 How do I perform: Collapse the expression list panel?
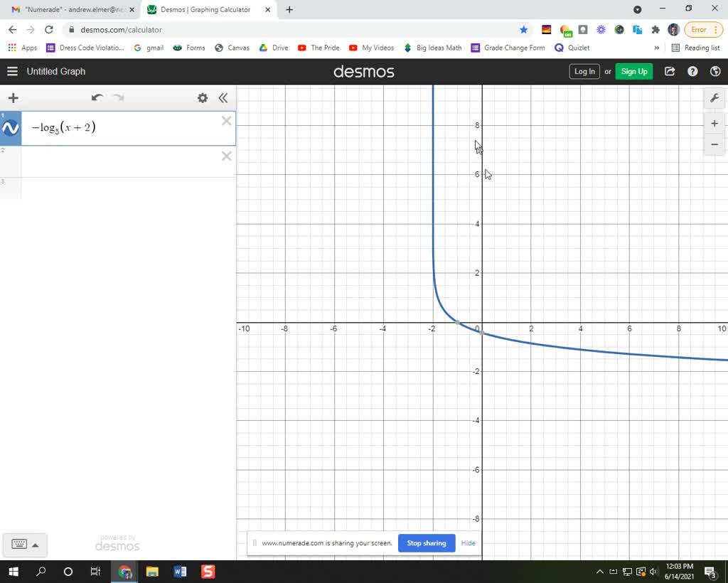click(x=223, y=98)
